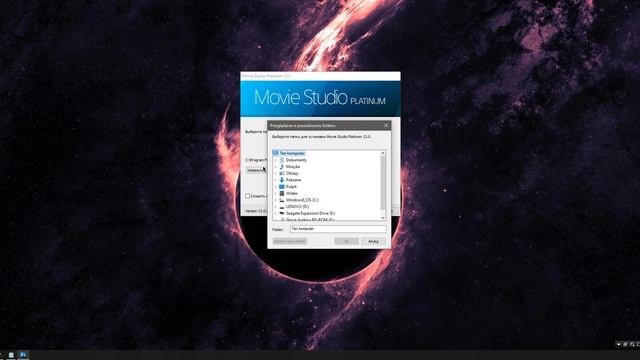
Task: Select the Wideo folder row
Action: (x=291, y=193)
